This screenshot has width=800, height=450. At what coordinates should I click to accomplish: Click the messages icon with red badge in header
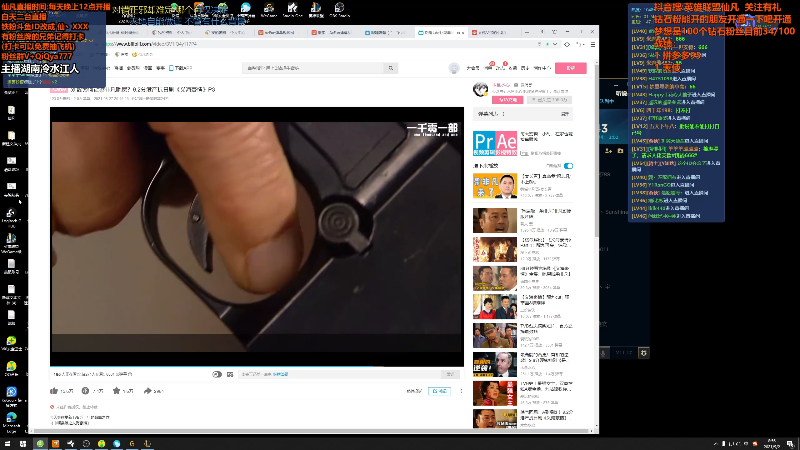[489, 67]
